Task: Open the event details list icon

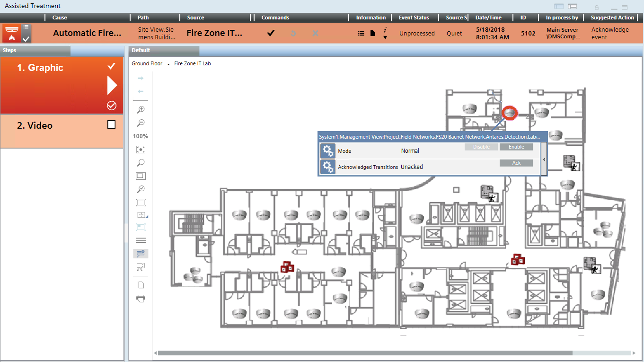Action: click(x=361, y=34)
